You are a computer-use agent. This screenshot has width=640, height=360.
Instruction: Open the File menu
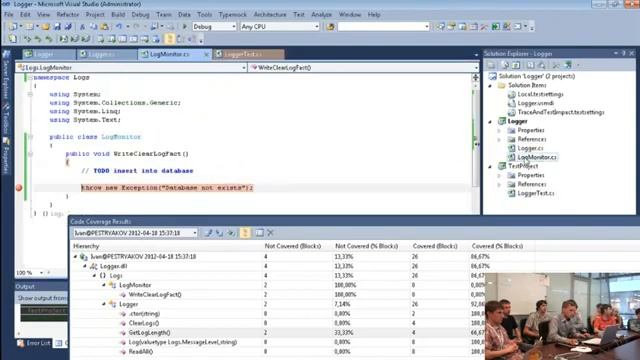pyautogui.click(x=9, y=15)
